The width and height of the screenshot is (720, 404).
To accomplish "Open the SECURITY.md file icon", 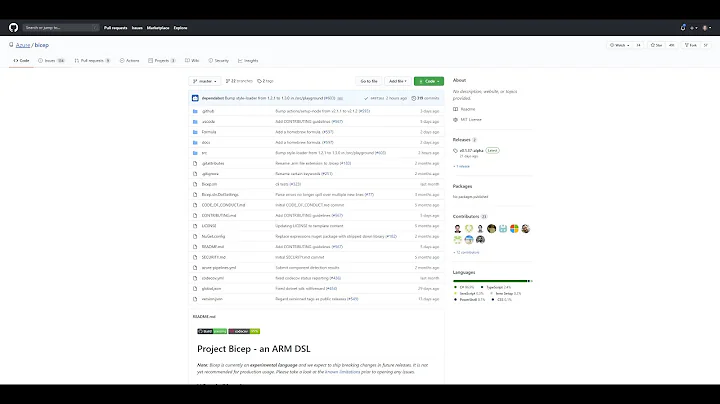I will click(x=195, y=257).
